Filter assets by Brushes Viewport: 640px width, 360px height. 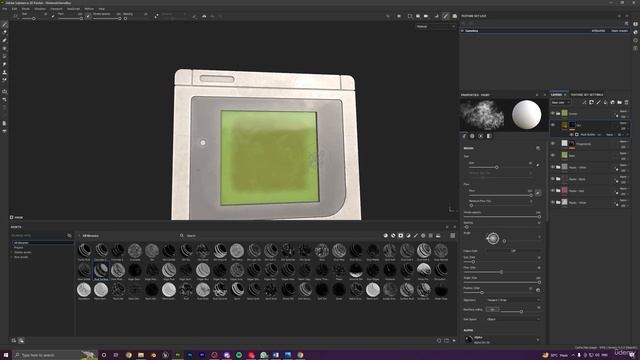[416, 236]
